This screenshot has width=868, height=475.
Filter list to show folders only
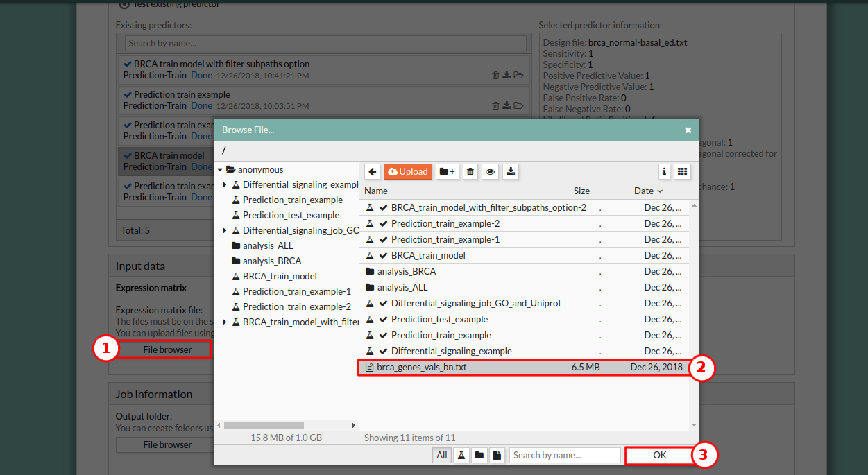479,456
